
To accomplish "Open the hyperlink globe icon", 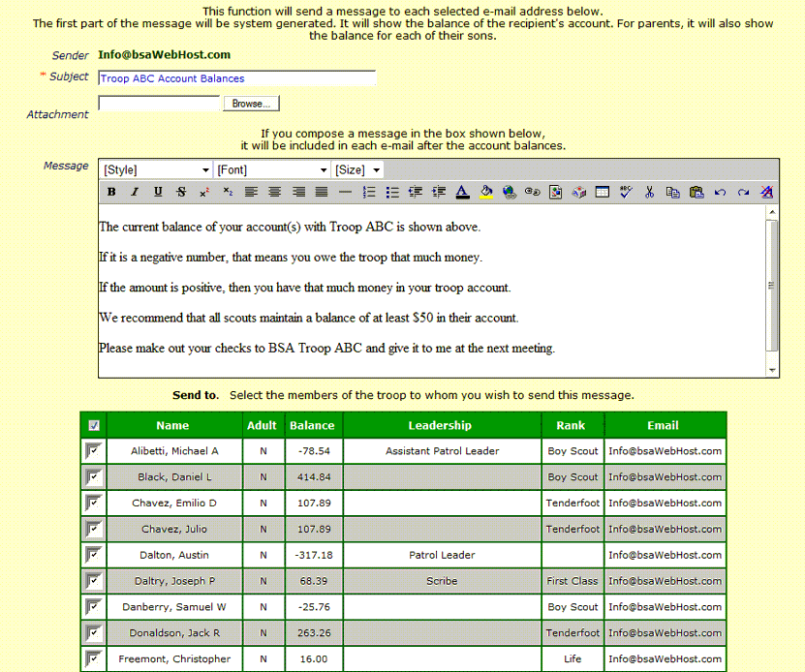I will click(510, 193).
